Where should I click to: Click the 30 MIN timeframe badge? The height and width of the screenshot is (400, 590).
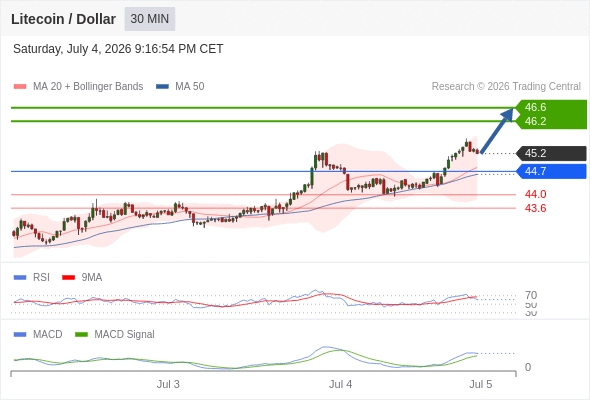pyautogui.click(x=150, y=19)
